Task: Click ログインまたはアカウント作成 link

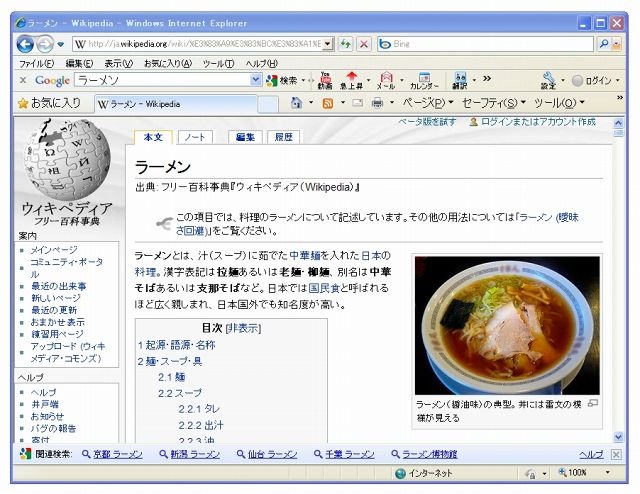Action: (x=538, y=122)
